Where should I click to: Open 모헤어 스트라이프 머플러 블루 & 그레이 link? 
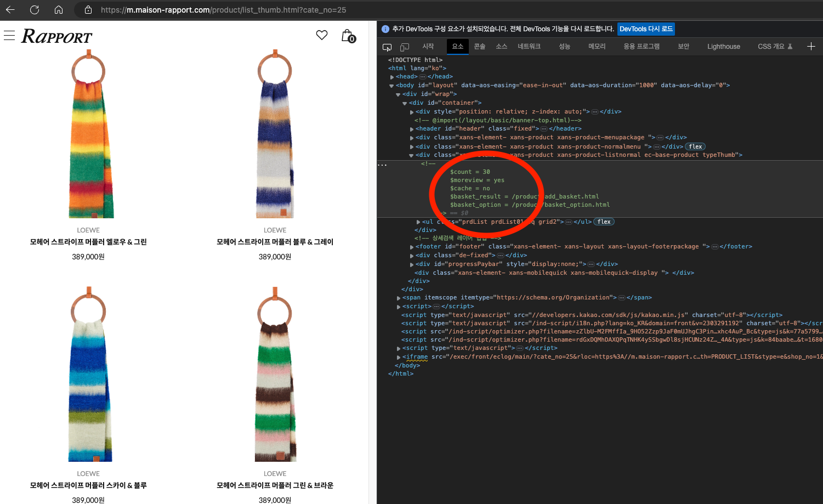[275, 242]
